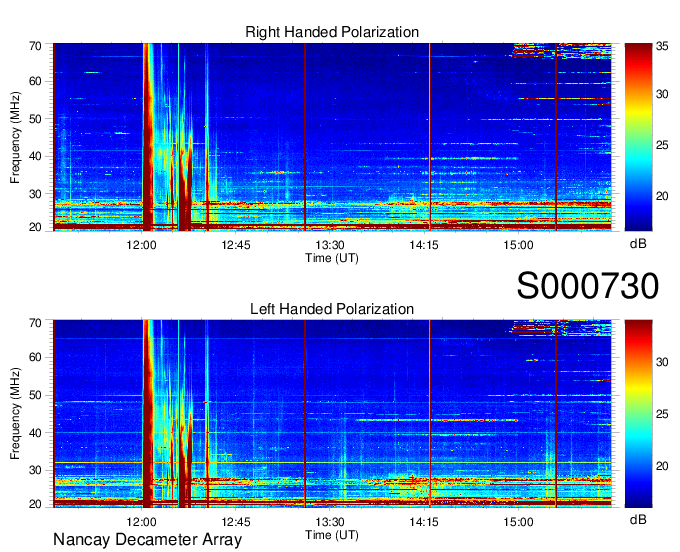Click the "dB" label under the lower colorbar
The image size is (680, 552).
point(638,519)
